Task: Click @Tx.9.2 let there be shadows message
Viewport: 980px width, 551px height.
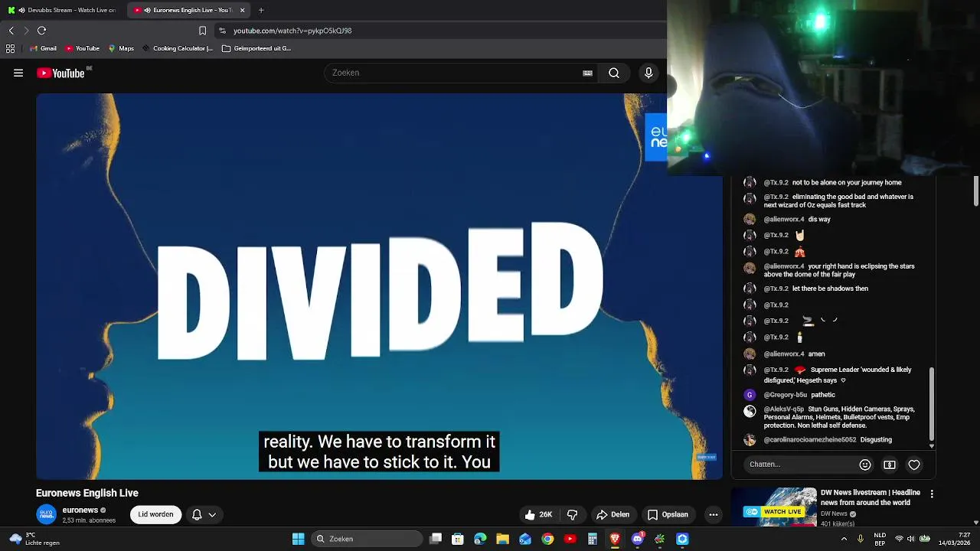Action: click(815, 289)
